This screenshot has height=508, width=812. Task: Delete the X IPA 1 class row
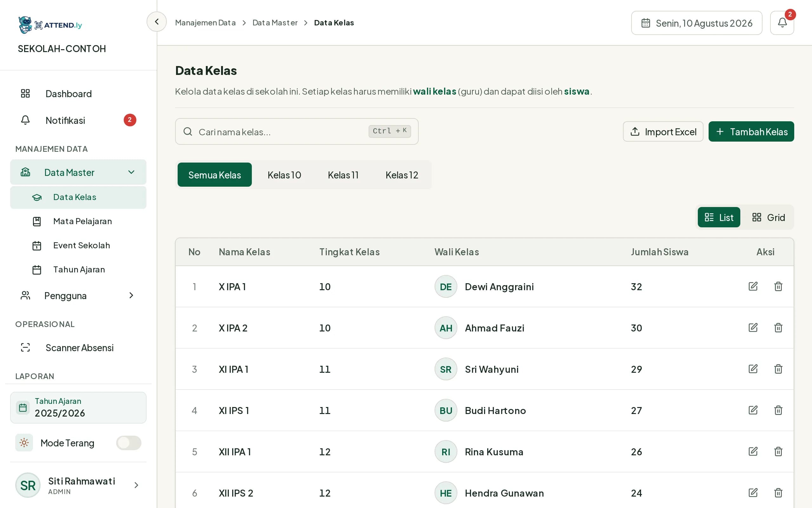[778, 286]
